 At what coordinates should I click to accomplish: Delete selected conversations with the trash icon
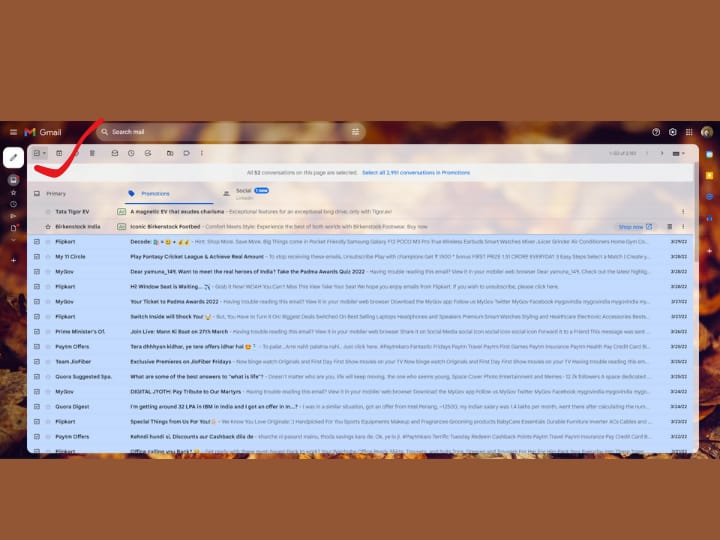(92, 153)
